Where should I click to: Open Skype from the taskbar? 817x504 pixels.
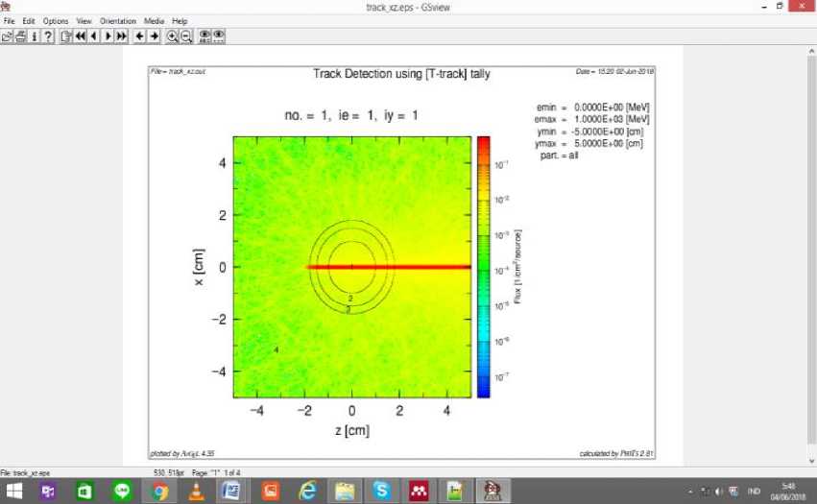coord(381,491)
